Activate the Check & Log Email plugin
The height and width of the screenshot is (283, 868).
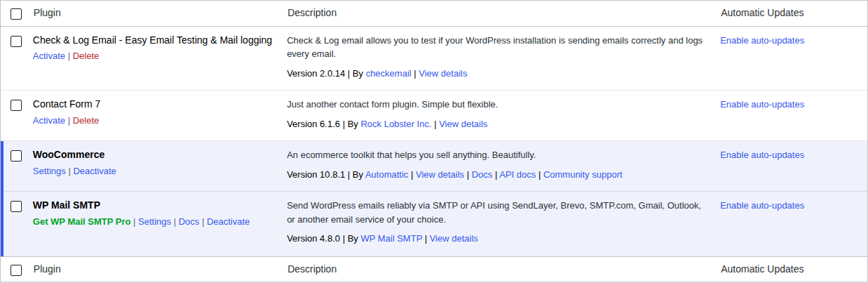[49, 56]
